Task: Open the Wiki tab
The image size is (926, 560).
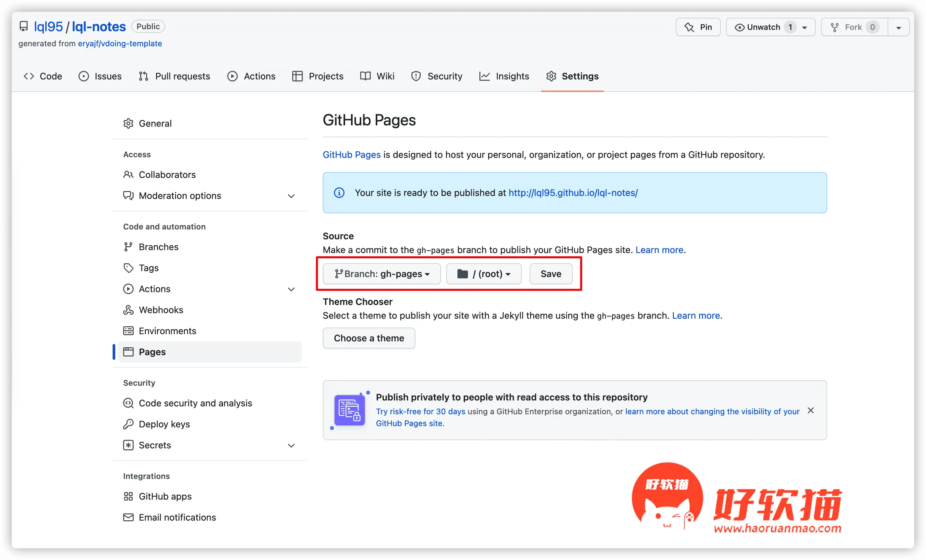Action: coord(377,76)
